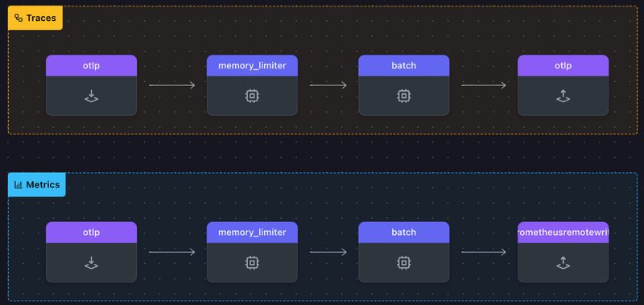Select the memory_limiter header in Metrics pipeline
The image size is (644, 305).
(252, 233)
